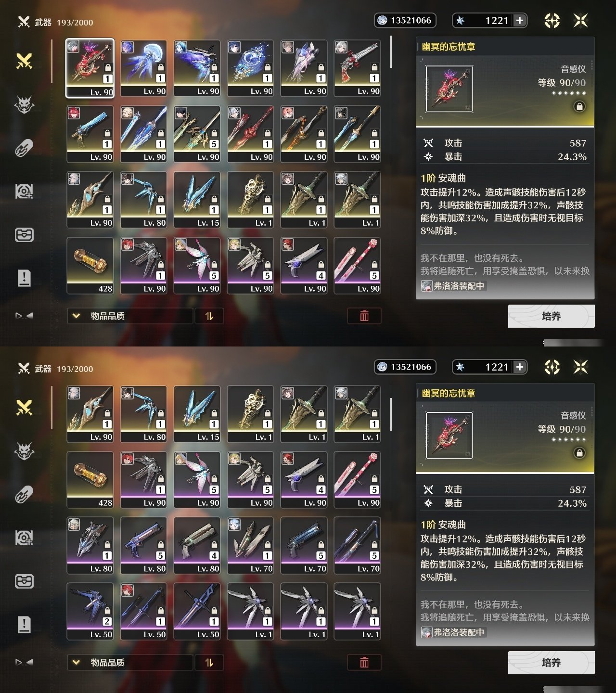Select the jellyfish weapon thumbnail Lv. 90
Image resolution: width=616 pixels, height=693 pixels.
click(143, 68)
